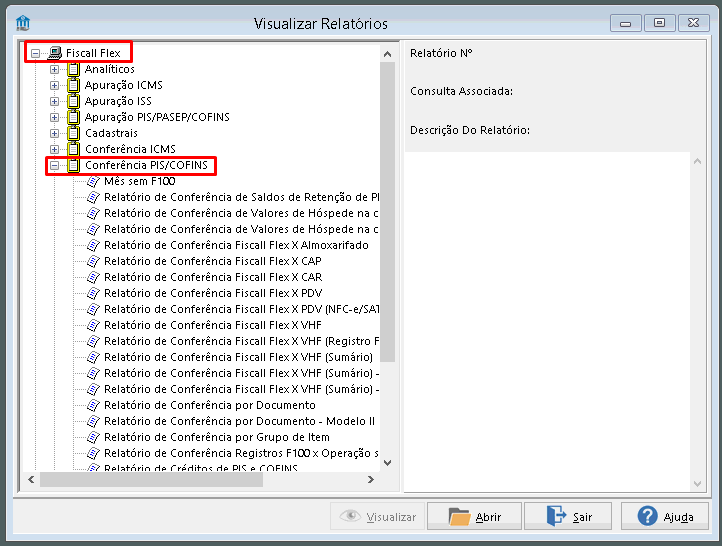Click the tree horizontal scroll left arrow
The height and width of the screenshot is (546, 722).
click(x=31, y=480)
